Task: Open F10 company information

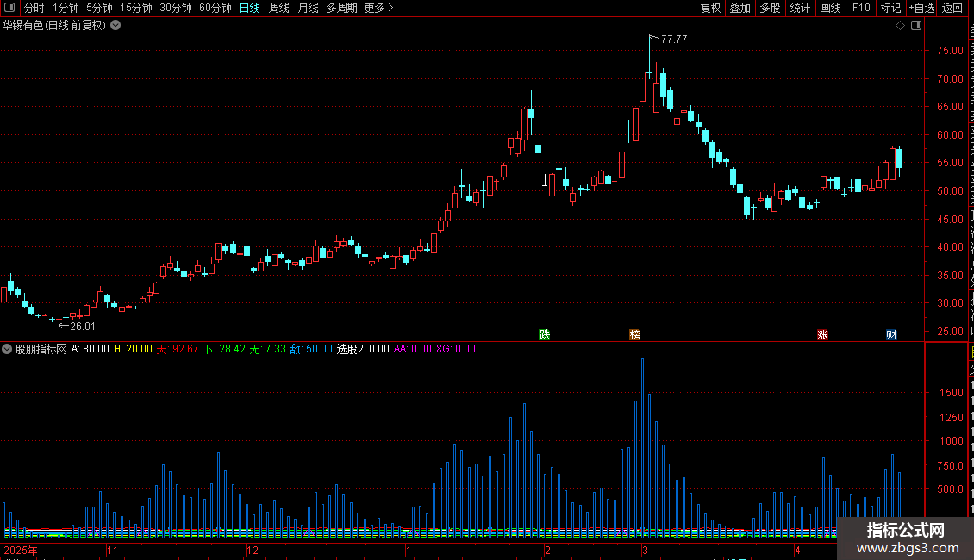Action: coord(861,8)
